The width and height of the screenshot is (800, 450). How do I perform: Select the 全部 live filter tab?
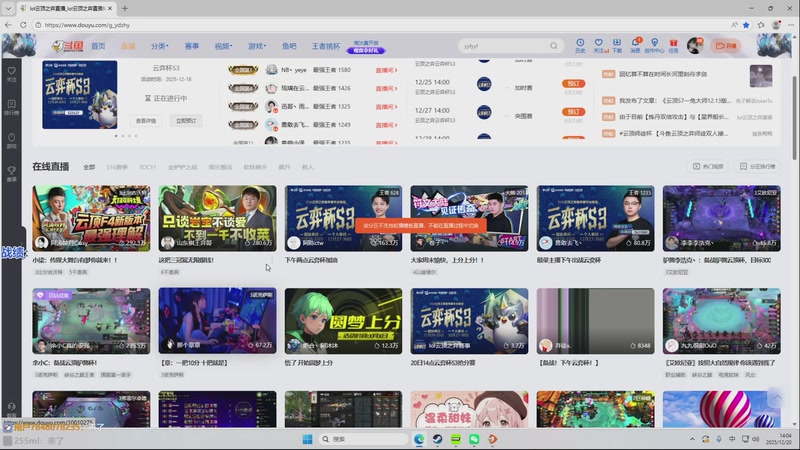point(89,167)
